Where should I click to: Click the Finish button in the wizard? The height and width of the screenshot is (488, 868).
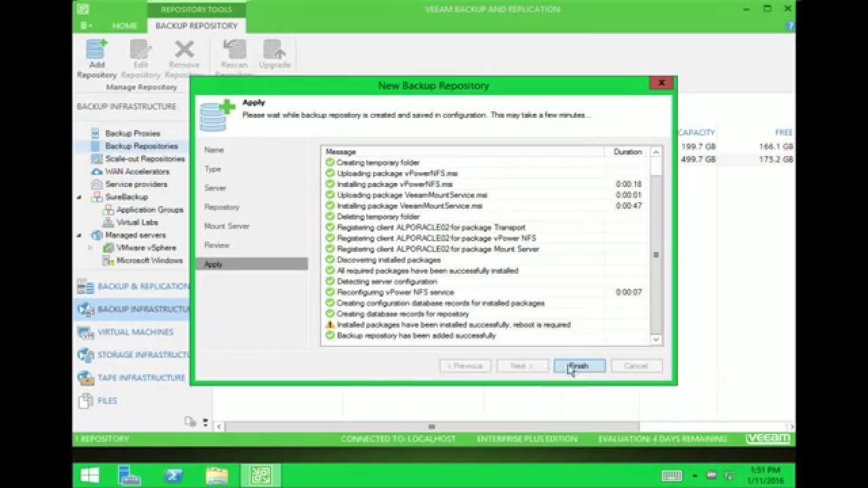[x=580, y=365]
